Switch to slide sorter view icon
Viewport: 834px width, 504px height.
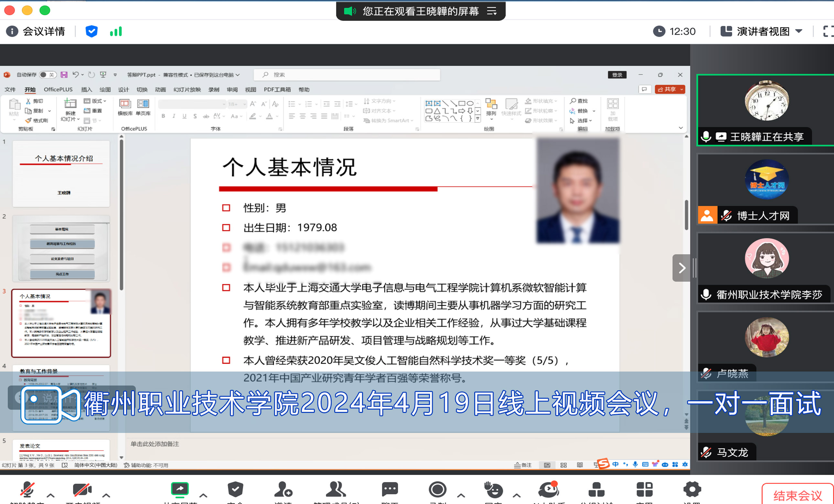pos(563,465)
